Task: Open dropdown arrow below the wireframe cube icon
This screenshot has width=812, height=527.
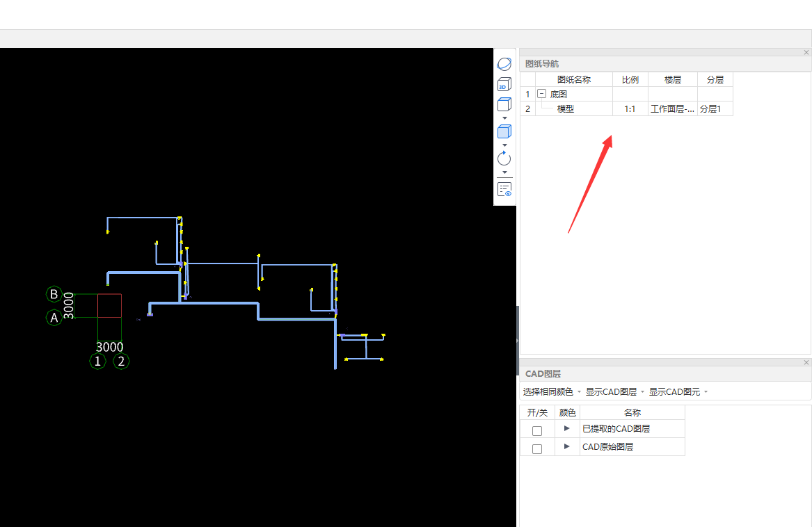Action: (x=504, y=118)
